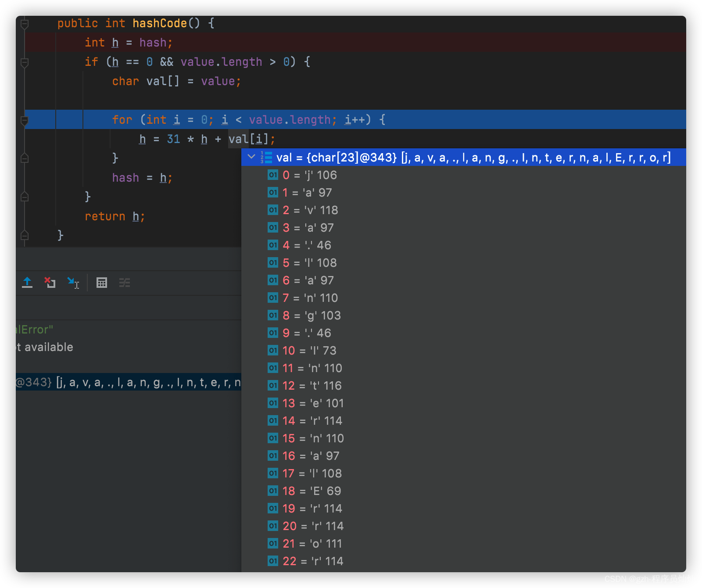
Task: Select array element 2 = 'v' 118
Action: pos(463,210)
